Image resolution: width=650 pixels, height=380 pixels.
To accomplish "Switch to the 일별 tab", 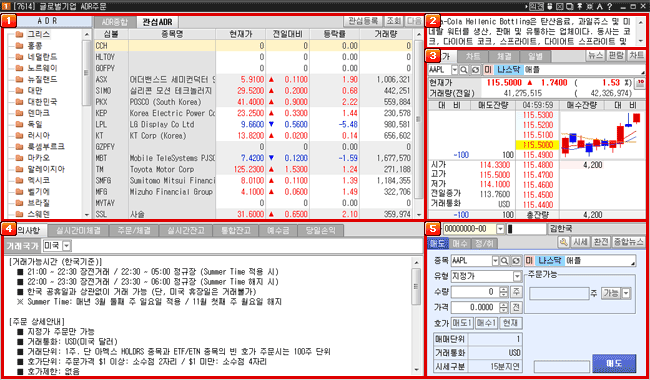I will 535,57.
